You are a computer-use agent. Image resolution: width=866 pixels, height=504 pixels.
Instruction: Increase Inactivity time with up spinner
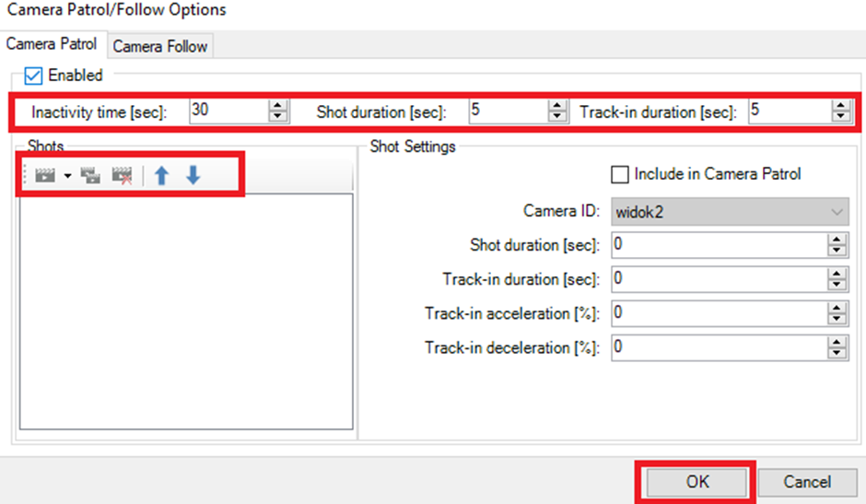[278, 106]
